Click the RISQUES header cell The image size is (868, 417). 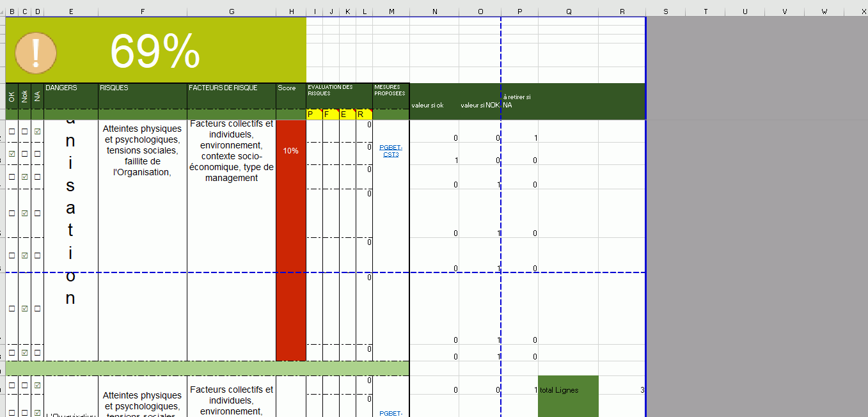[142, 89]
